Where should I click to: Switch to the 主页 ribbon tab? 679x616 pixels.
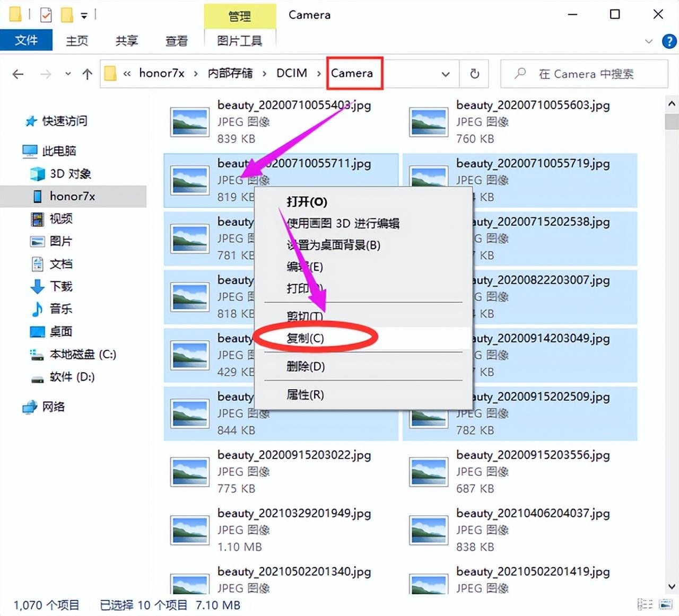tap(77, 41)
